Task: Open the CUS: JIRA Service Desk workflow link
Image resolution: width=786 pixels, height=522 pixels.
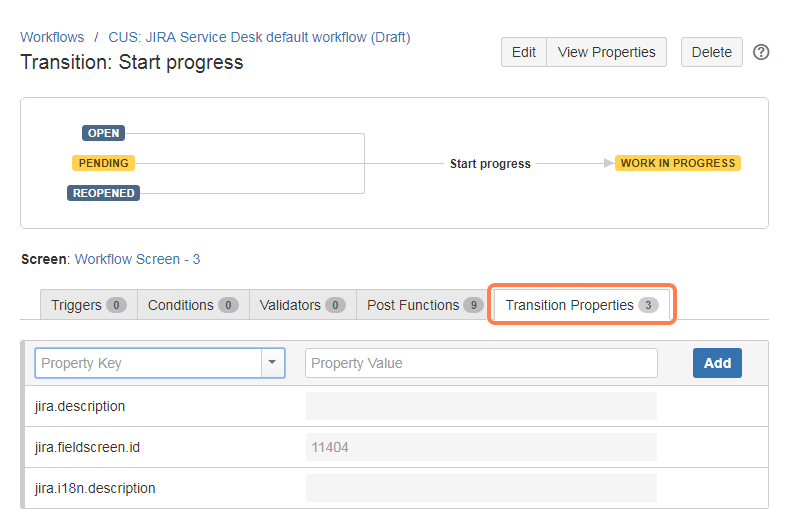Action: (x=259, y=37)
